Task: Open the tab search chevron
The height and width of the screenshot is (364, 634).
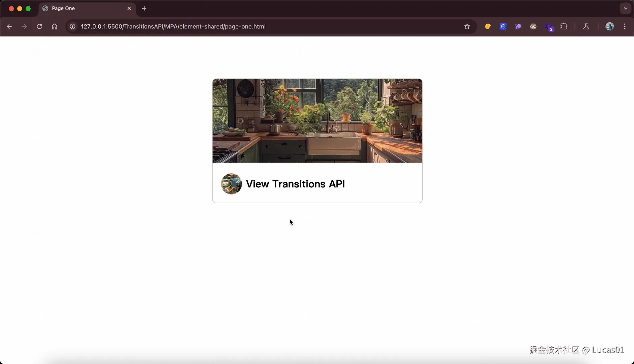Action: pyautogui.click(x=626, y=8)
